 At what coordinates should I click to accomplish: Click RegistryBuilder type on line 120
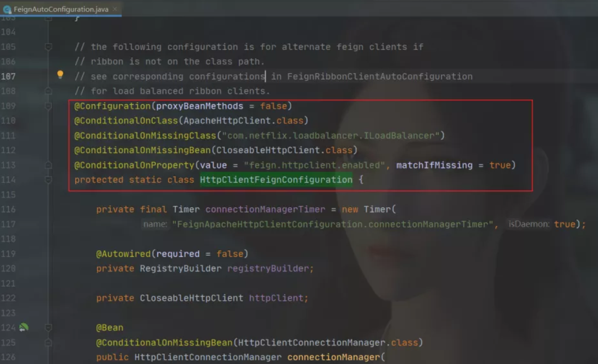click(x=180, y=268)
